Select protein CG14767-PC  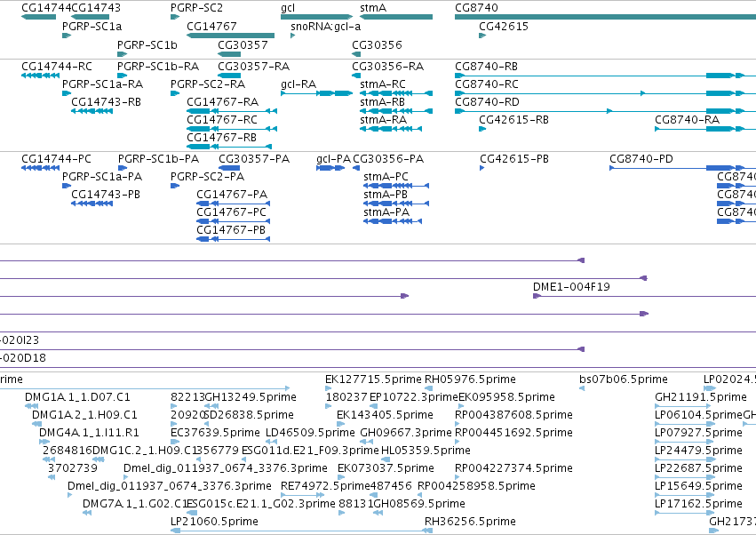click(234, 221)
